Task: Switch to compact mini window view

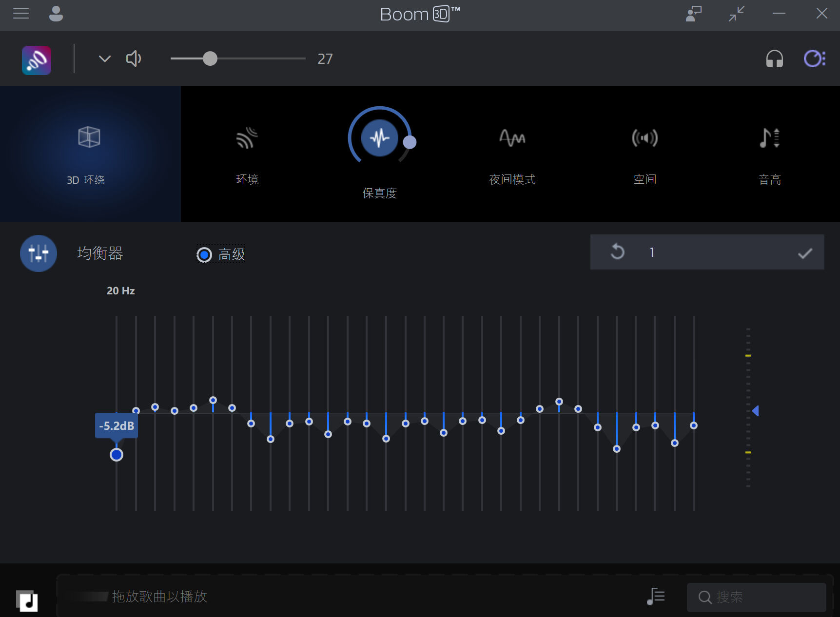Action: pos(736,14)
